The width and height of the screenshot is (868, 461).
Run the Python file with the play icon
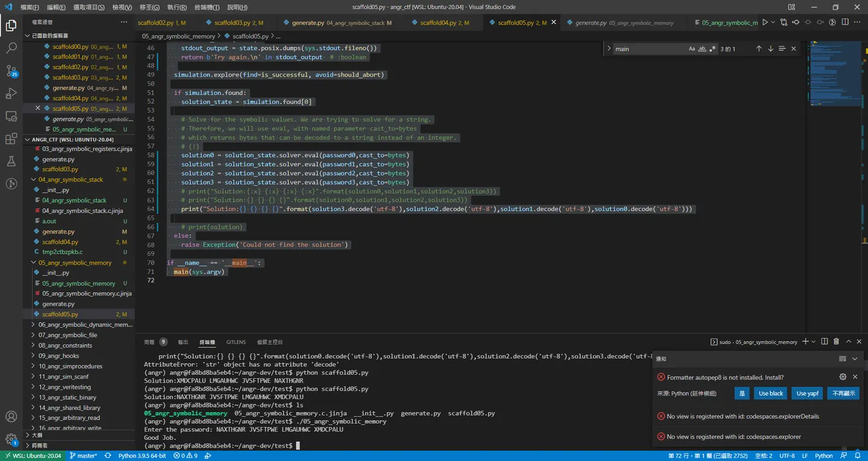pyautogui.click(x=765, y=22)
